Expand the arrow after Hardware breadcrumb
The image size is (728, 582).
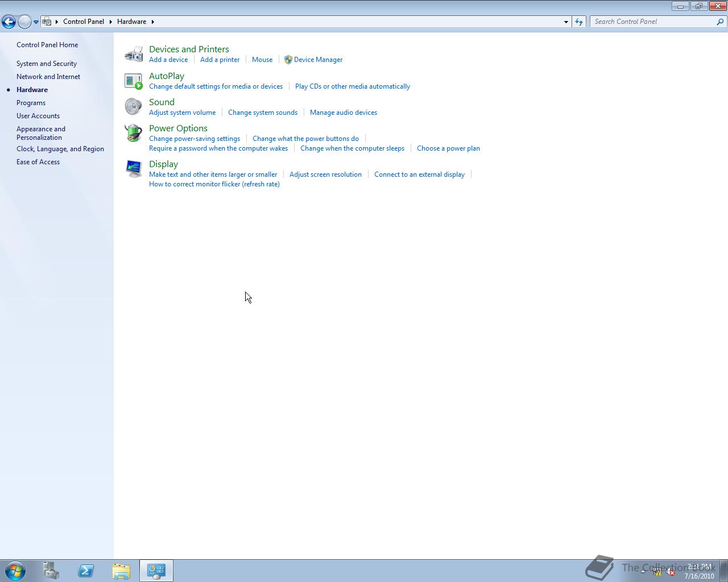click(153, 22)
